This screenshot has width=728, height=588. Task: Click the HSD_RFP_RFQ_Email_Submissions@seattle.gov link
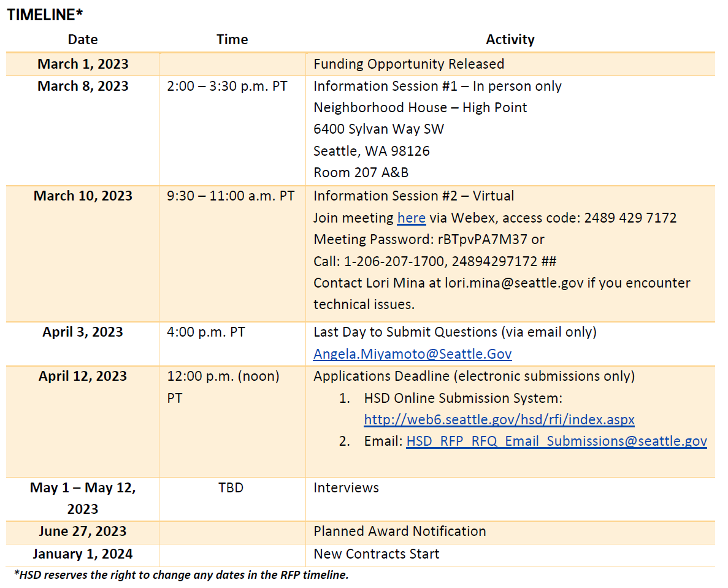tap(556, 441)
